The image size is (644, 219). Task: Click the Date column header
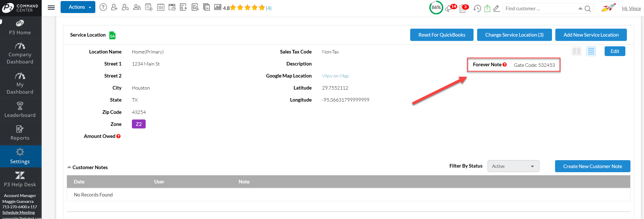(x=79, y=182)
